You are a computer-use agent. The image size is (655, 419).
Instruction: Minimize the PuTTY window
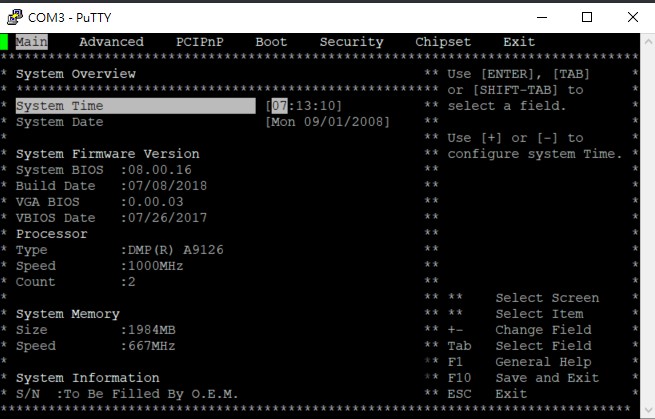[542, 17]
